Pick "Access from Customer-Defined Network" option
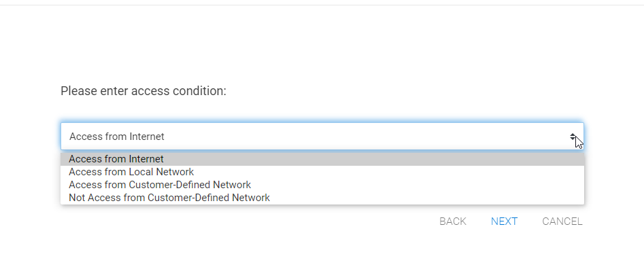This screenshot has height=267, width=644. 322,185
